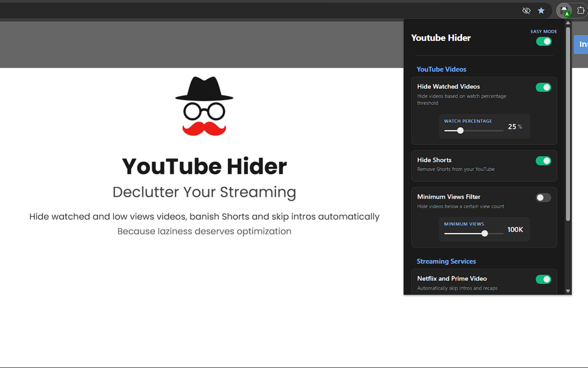
Task: Toggle Easy Mode switch off
Action: click(544, 41)
